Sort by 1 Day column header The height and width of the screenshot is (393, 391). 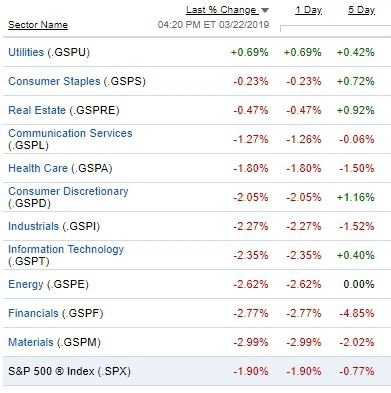[x=309, y=10]
